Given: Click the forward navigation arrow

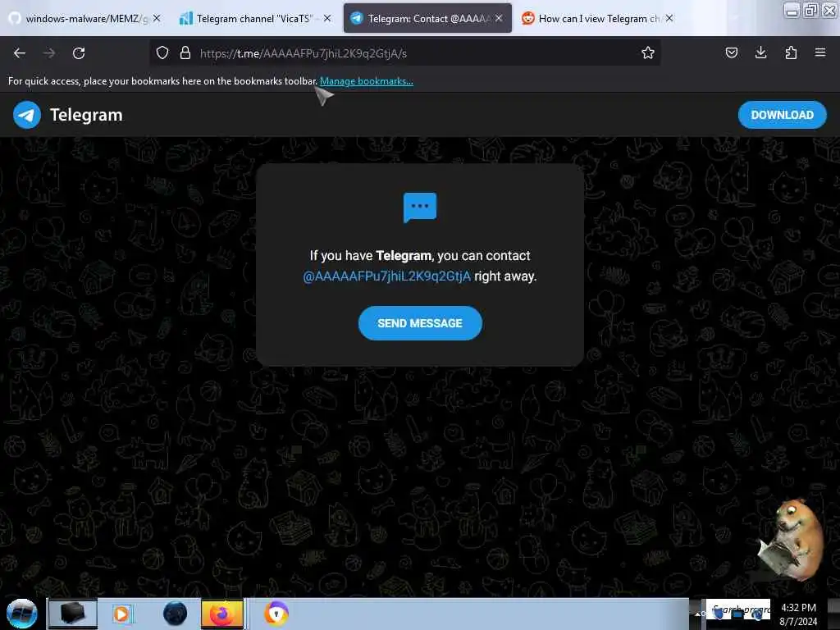Looking at the screenshot, I should coord(49,53).
